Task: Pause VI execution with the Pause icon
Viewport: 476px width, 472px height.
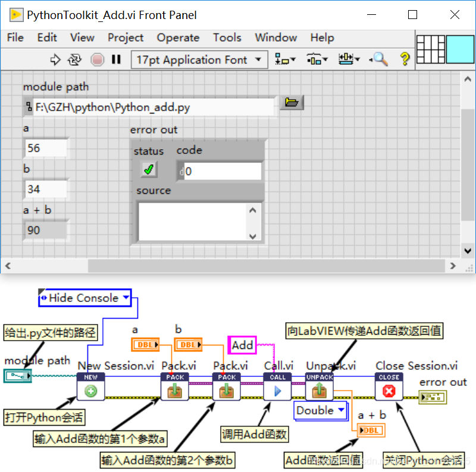Action: [116, 59]
